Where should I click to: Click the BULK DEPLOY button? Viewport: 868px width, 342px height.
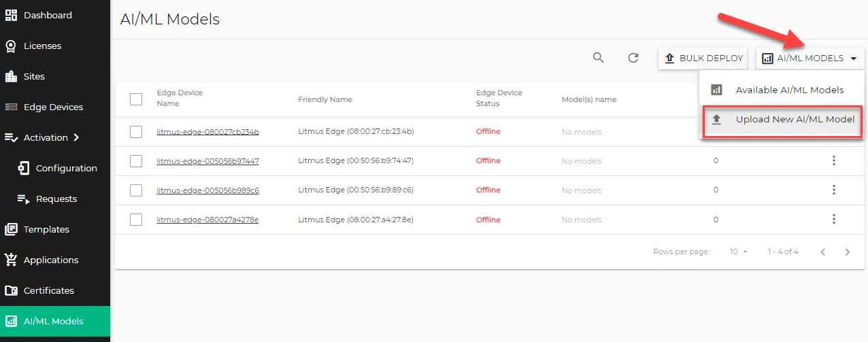(x=703, y=58)
